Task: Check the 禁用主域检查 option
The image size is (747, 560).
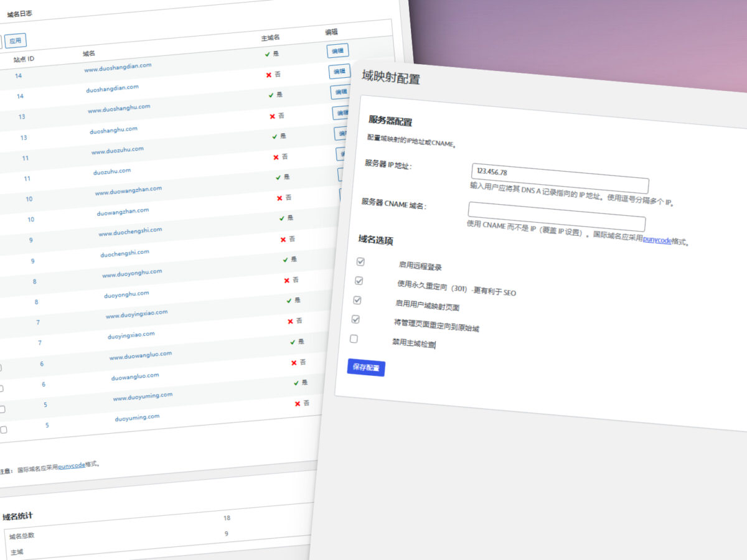Action: click(x=354, y=339)
